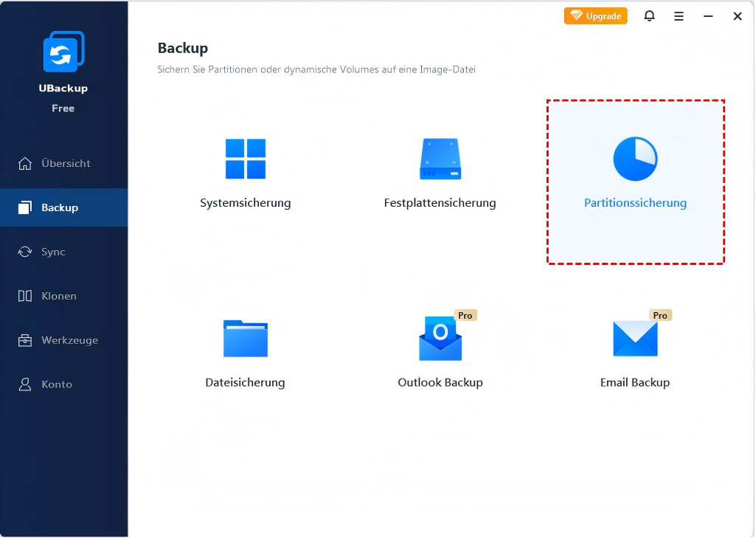Open the hamburger menu in title bar
Screen dimensions: 756x538
point(679,16)
